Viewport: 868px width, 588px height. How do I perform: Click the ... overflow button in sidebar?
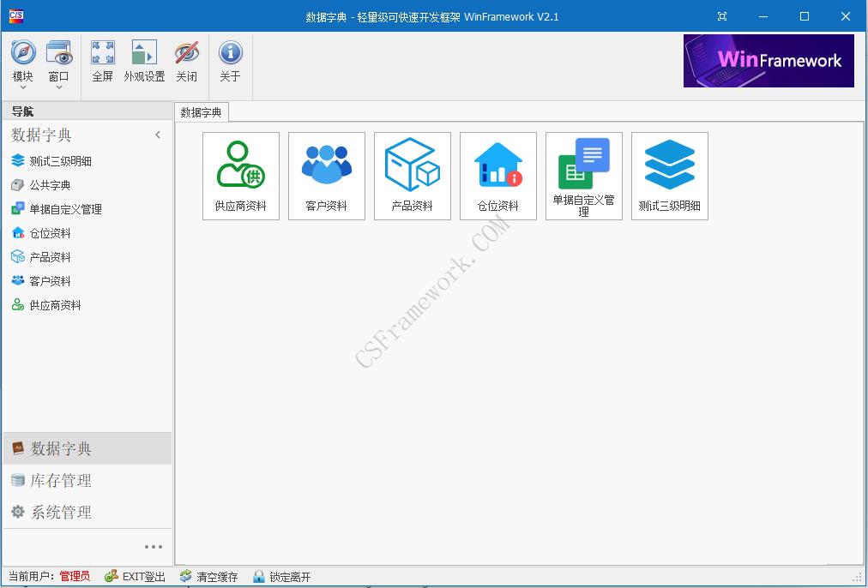[154, 546]
